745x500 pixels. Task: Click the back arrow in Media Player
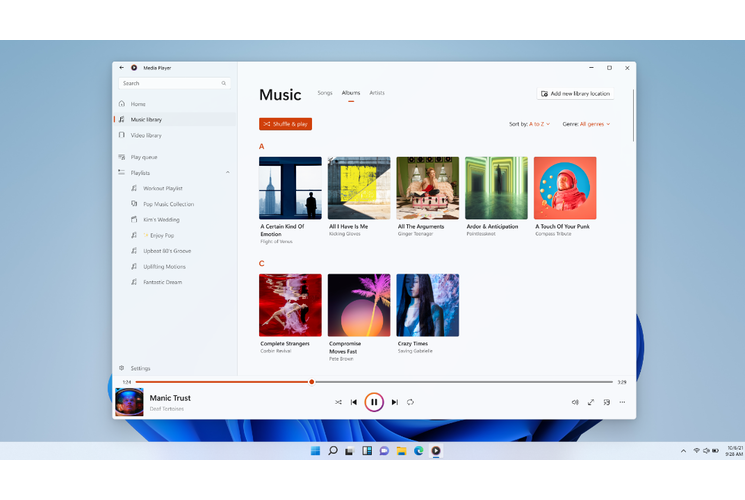click(x=122, y=68)
